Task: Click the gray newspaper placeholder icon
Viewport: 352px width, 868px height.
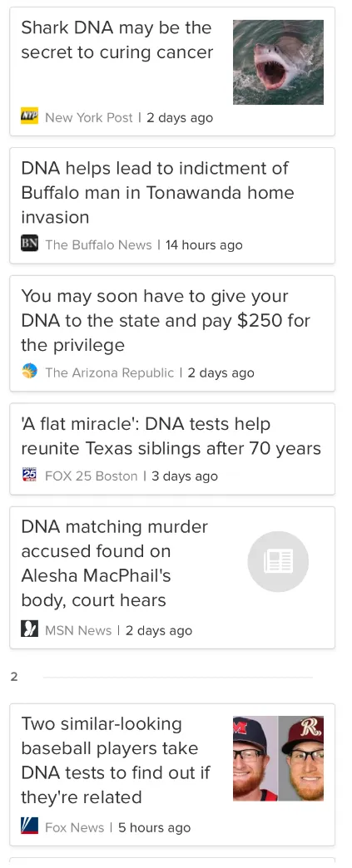Action: point(278,561)
